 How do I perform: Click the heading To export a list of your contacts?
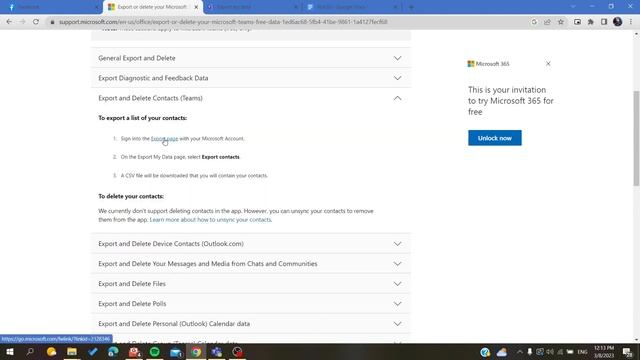(x=142, y=118)
